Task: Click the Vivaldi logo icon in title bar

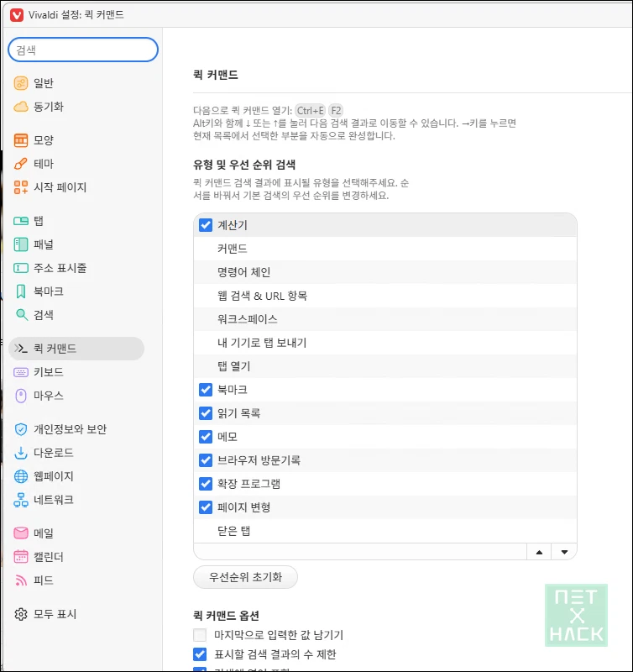Action: coord(17,15)
